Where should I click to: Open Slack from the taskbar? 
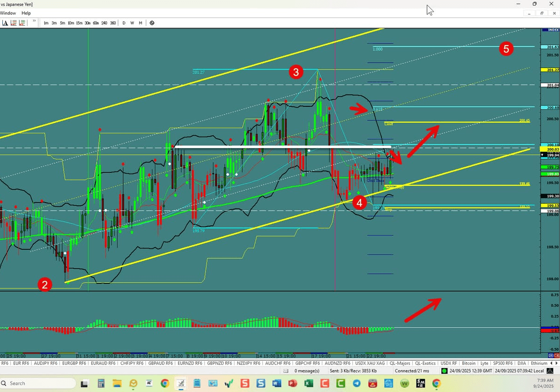[x=245, y=383]
